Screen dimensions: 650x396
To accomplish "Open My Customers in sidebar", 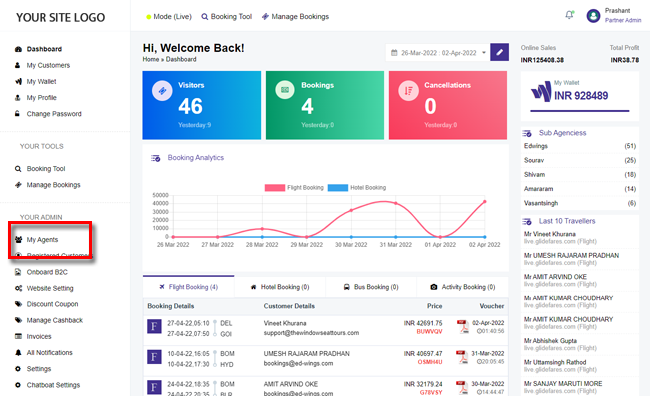I will (48, 65).
